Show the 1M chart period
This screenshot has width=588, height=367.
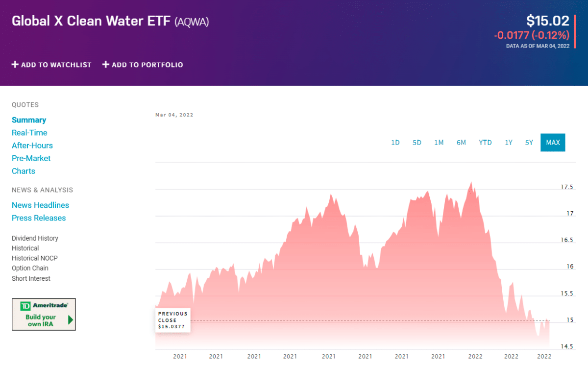[x=439, y=143]
